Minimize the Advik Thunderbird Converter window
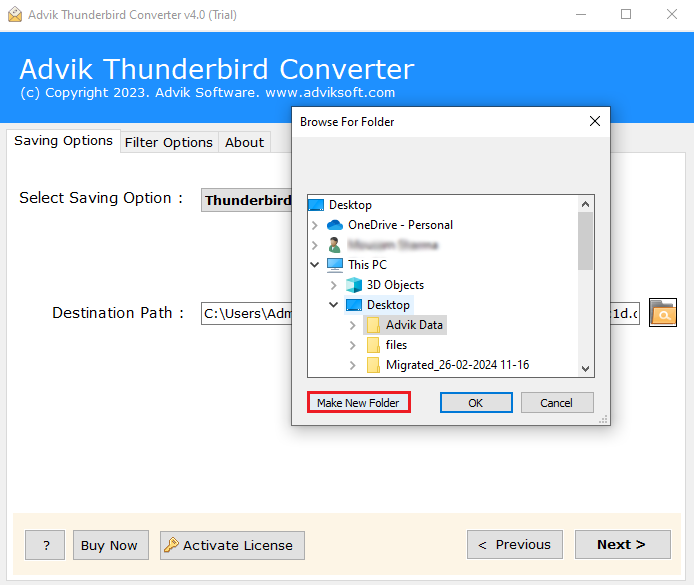 click(581, 15)
